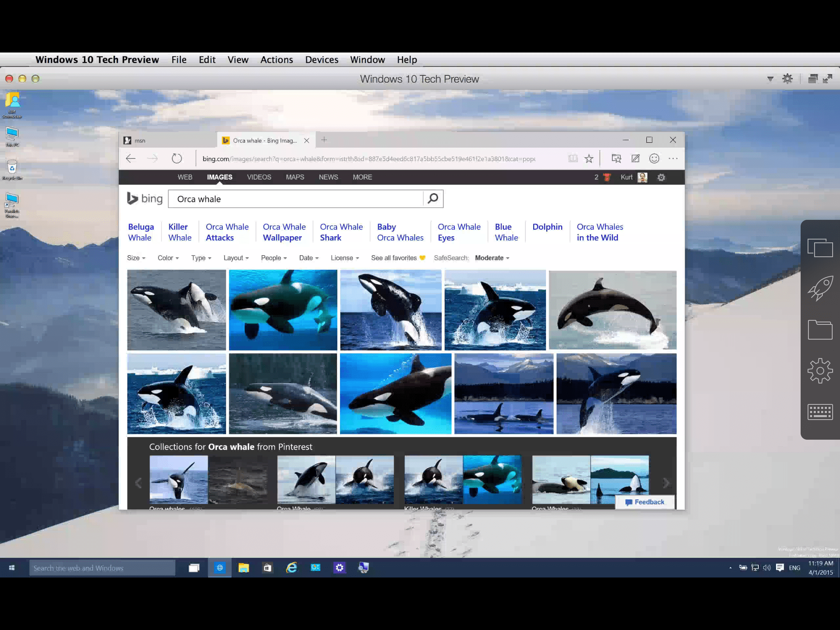Viewport: 840px width, 630px height.
Task: Click into the Bing search box
Action: (x=295, y=199)
